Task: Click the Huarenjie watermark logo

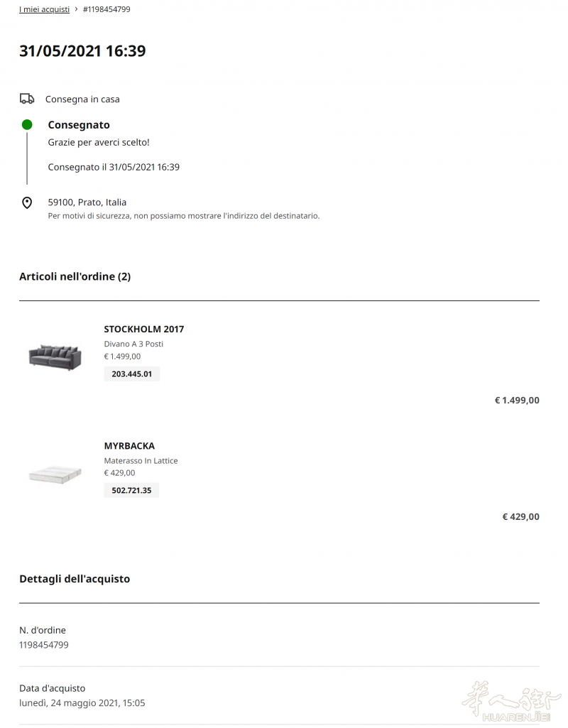Action: click(512, 701)
